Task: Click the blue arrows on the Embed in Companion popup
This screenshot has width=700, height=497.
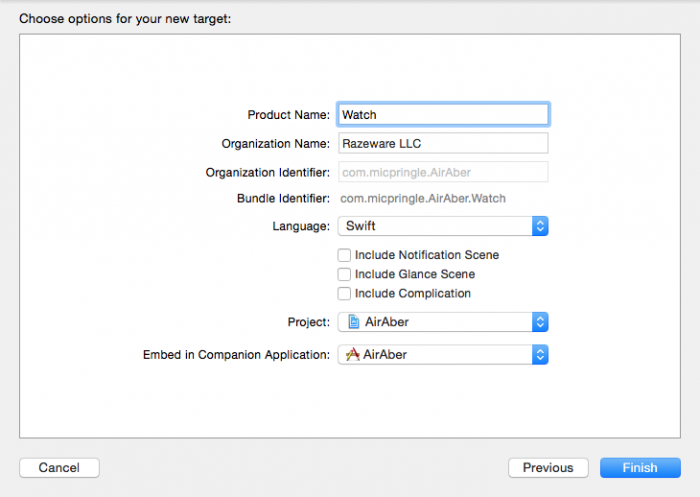Action: click(540, 354)
